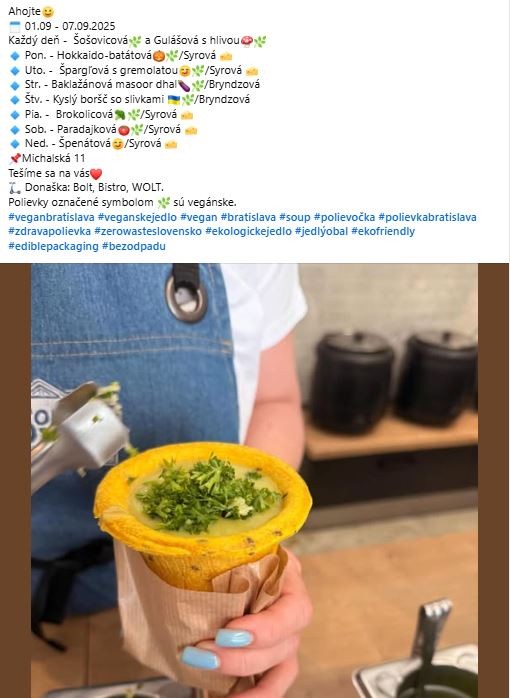Click the #ekofriendly hashtag
The image size is (510, 698).
click(x=383, y=231)
